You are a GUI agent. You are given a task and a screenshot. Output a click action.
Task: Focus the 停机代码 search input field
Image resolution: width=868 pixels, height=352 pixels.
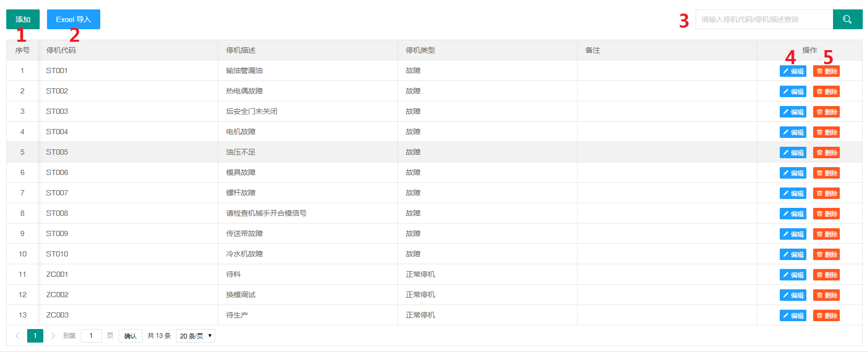[x=764, y=19]
